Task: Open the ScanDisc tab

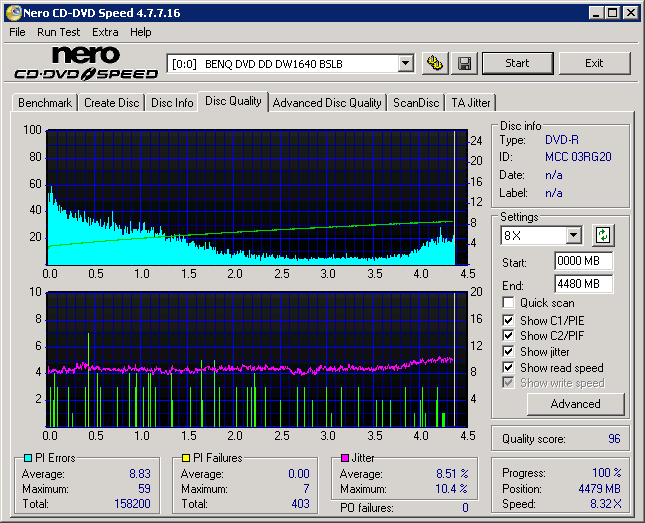Action: point(416,103)
